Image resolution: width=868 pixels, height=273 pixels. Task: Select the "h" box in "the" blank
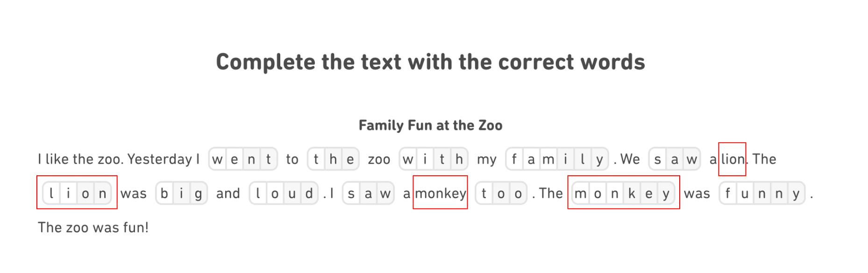tap(333, 159)
